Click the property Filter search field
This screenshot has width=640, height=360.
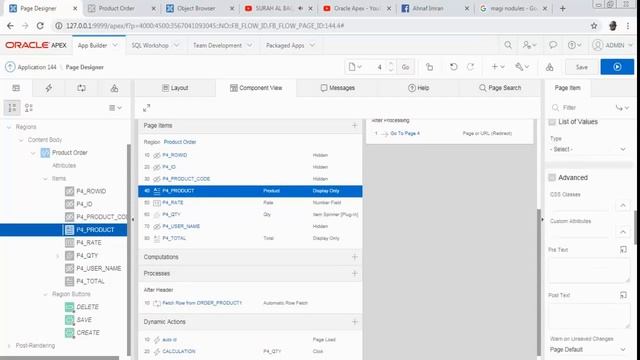pyautogui.click(x=582, y=108)
